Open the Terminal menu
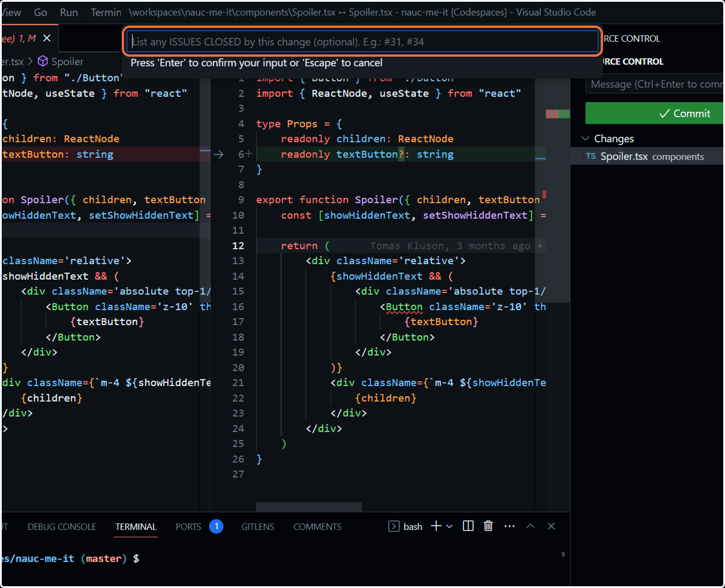 tap(105, 12)
